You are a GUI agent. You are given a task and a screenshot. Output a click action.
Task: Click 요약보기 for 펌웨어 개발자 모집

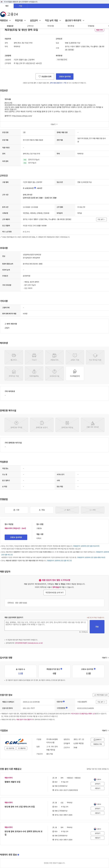click(x=98, y=784)
